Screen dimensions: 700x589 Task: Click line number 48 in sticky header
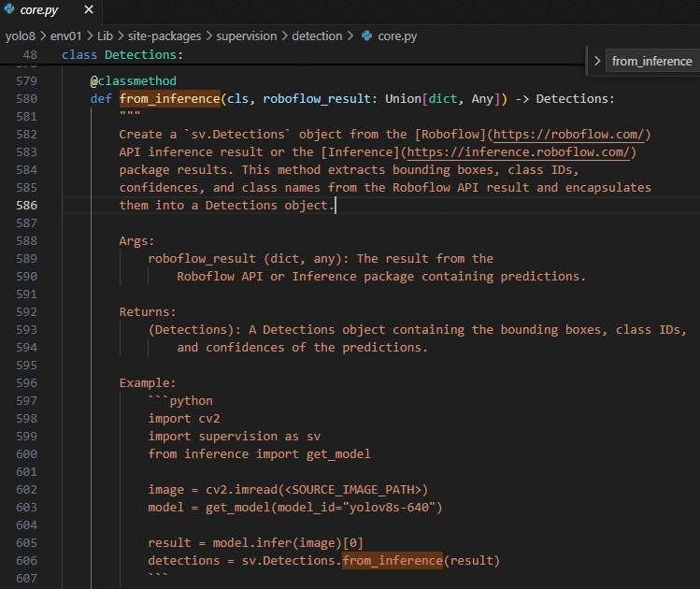click(30, 55)
